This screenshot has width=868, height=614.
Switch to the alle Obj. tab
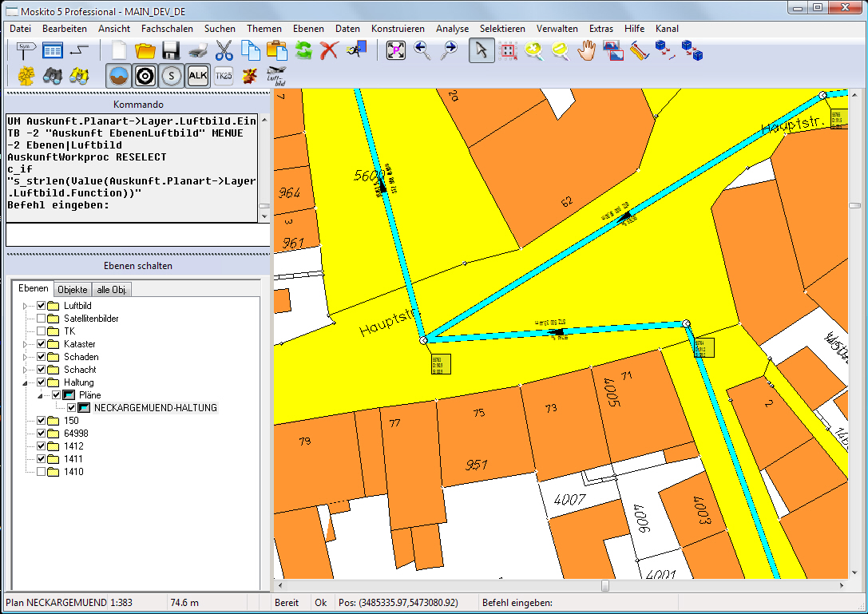(112, 290)
